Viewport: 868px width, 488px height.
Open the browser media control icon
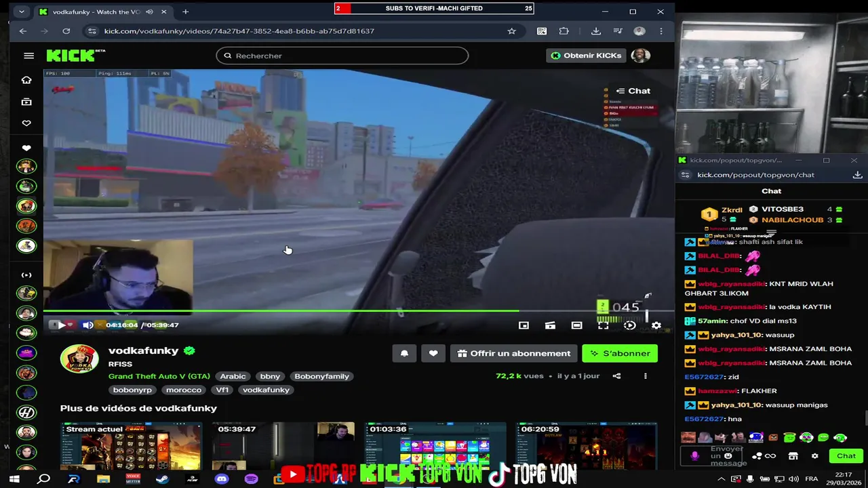(x=618, y=31)
